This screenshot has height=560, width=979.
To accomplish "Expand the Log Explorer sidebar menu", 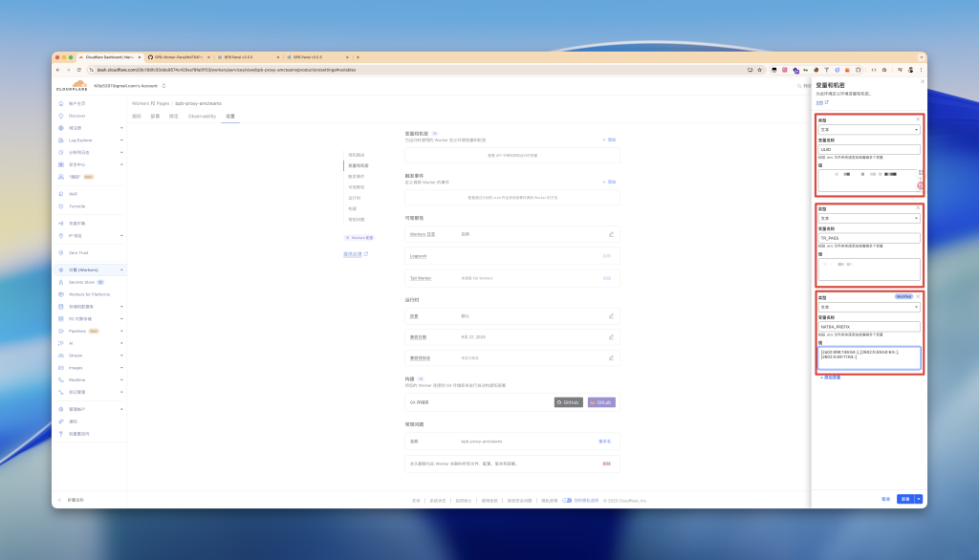I will [121, 140].
